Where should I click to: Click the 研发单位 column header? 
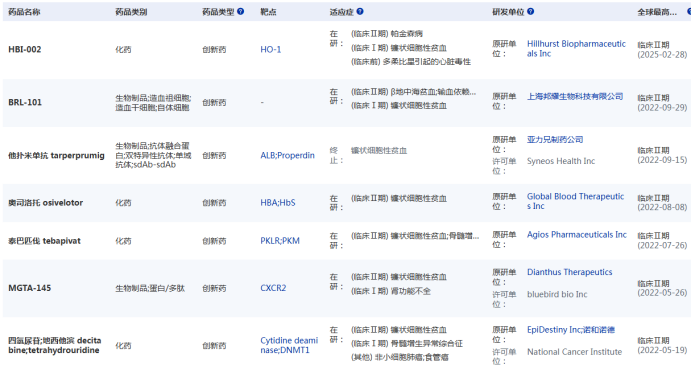click(508, 12)
